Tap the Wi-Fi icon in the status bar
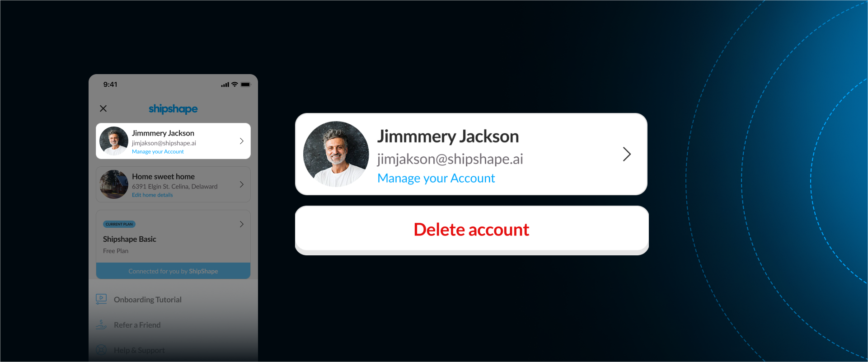The image size is (868, 362). (235, 85)
